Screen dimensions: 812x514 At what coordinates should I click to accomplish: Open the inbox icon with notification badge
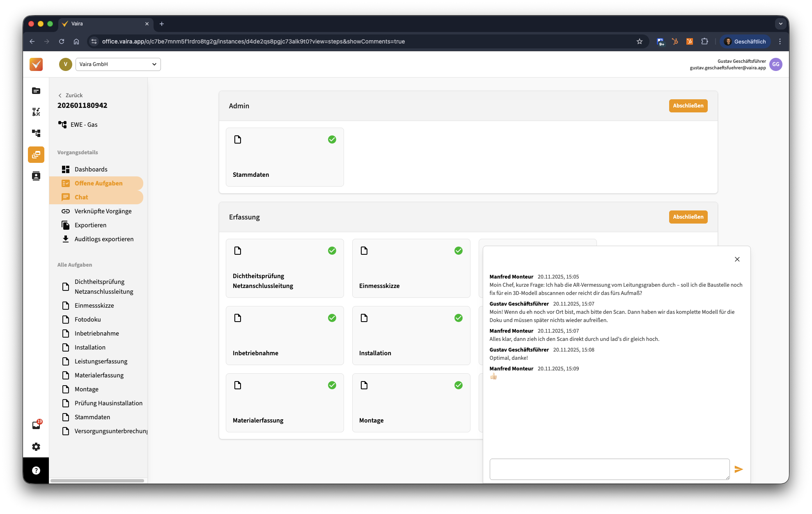(x=36, y=425)
